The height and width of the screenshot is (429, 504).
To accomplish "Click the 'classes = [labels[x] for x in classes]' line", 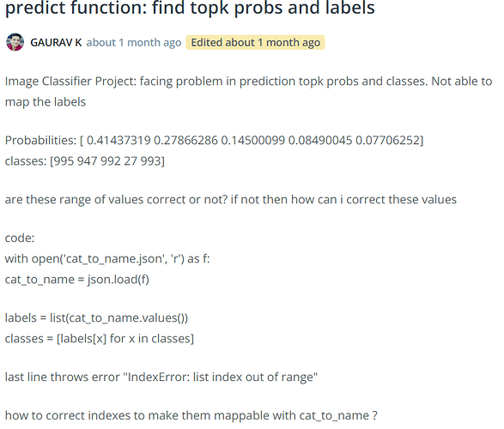I will 100,338.
